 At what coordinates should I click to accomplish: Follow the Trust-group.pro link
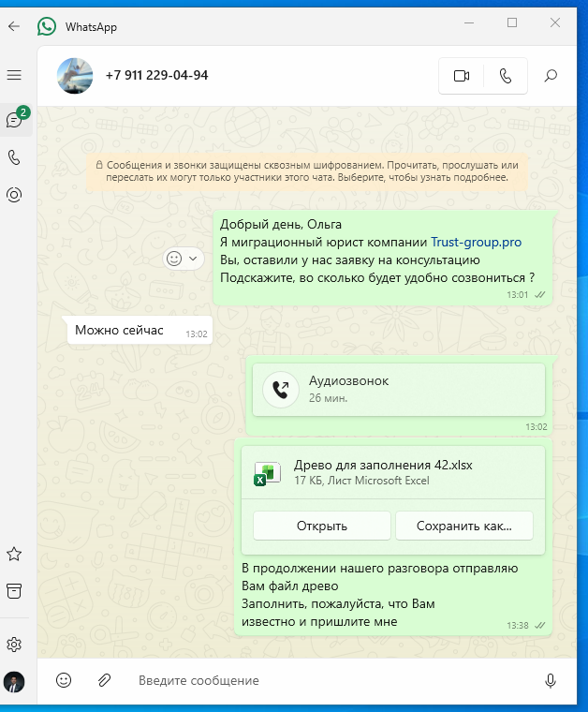click(x=476, y=242)
